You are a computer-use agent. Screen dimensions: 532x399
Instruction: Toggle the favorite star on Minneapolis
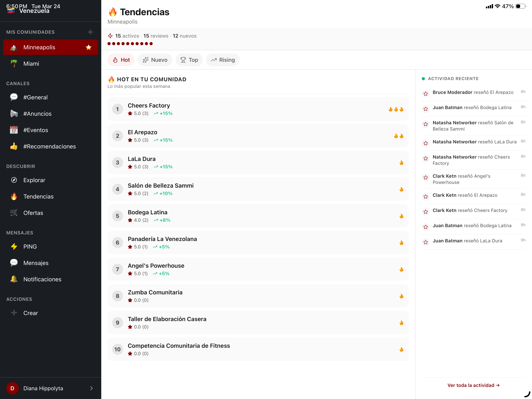point(89,47)
